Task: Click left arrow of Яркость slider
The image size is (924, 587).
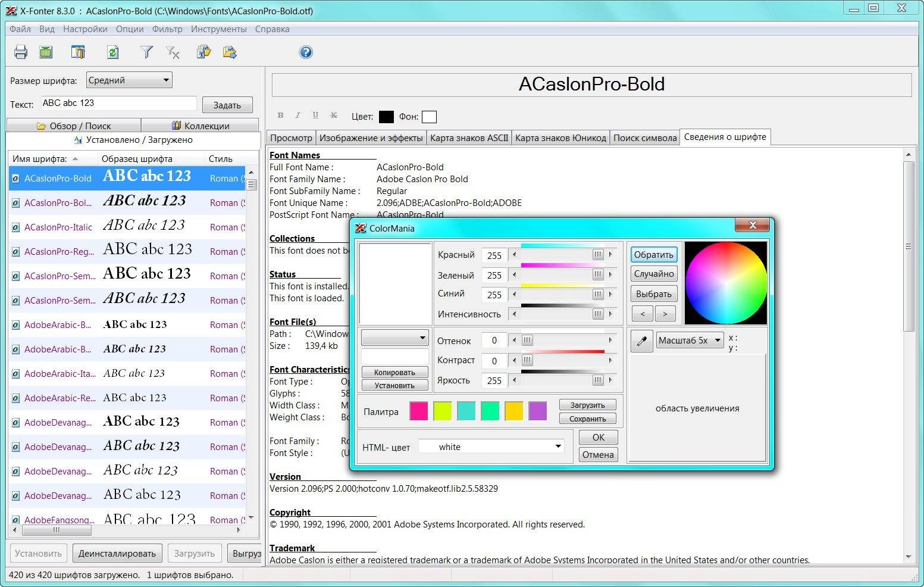Action: (515, 380)
